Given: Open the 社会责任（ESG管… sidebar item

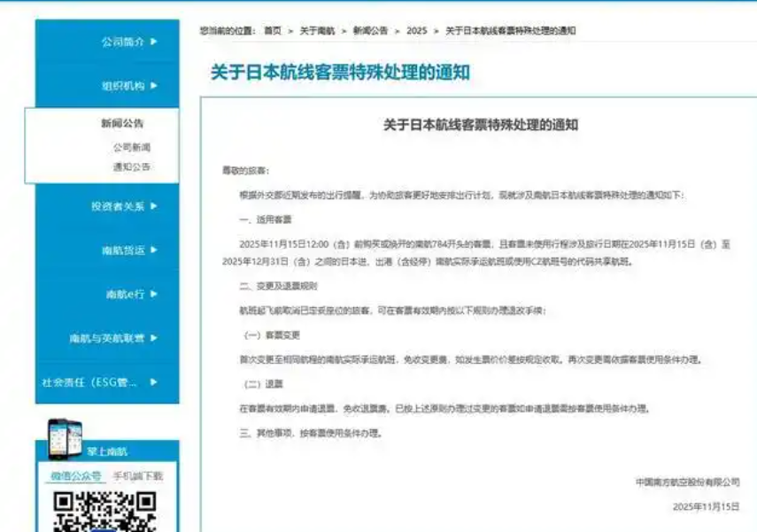Looking at the screenshot, I should point(97,382).
